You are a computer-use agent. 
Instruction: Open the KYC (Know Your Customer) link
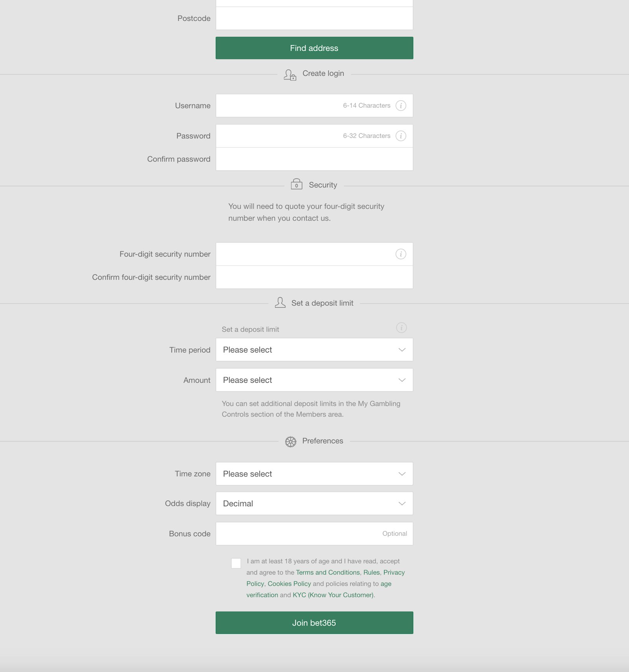click(333, 595)
